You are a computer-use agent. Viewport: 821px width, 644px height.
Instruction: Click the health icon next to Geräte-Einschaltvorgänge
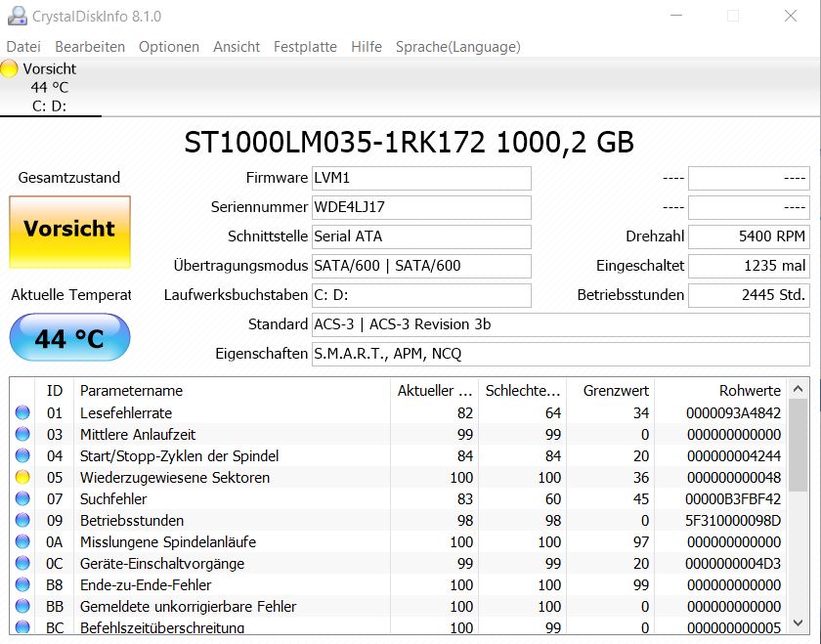tap(22, 563)
